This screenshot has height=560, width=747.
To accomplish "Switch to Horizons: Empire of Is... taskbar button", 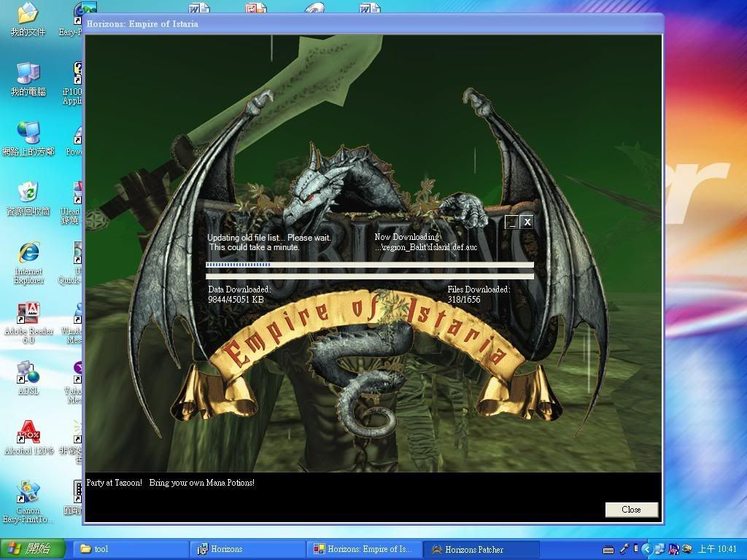I will point(364,549).
